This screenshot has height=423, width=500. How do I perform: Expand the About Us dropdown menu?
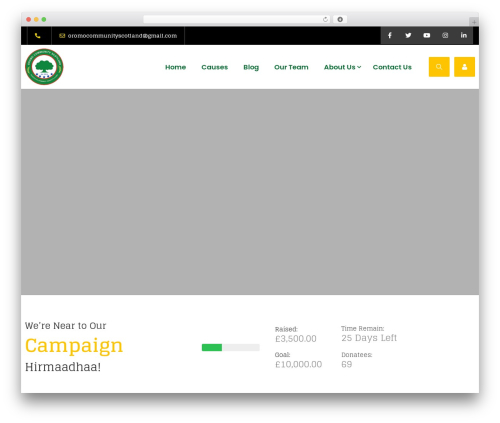342,67
